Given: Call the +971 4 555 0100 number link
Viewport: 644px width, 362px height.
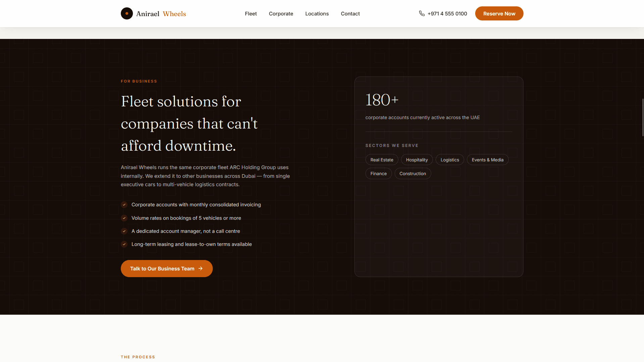Looking at the screenshot, I should pos(443,13).
